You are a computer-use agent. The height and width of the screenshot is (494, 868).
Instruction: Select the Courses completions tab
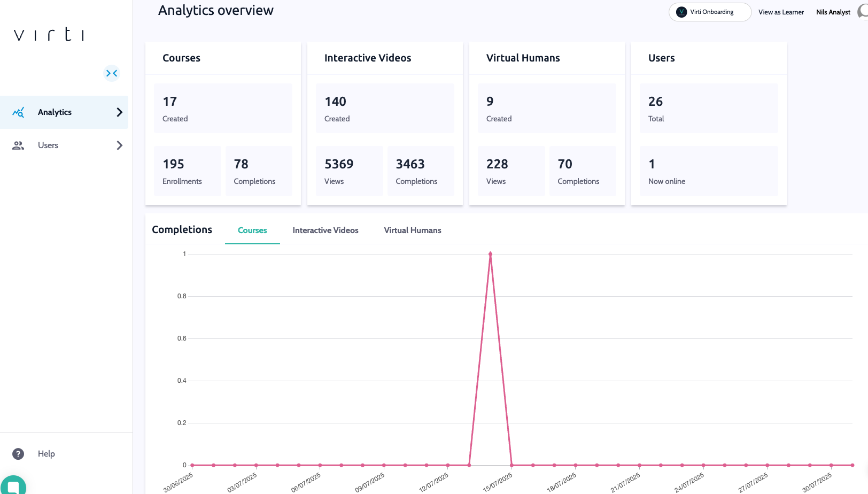(x=252, y=230)
